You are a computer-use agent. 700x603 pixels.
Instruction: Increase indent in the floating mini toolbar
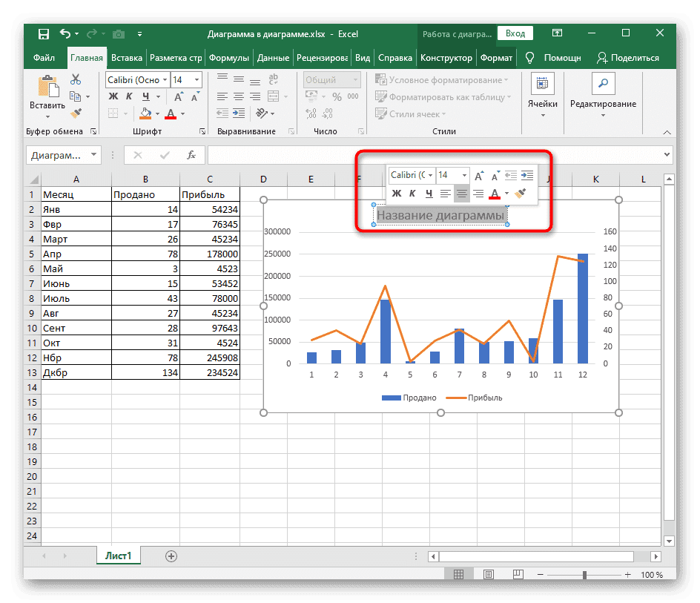526,176
